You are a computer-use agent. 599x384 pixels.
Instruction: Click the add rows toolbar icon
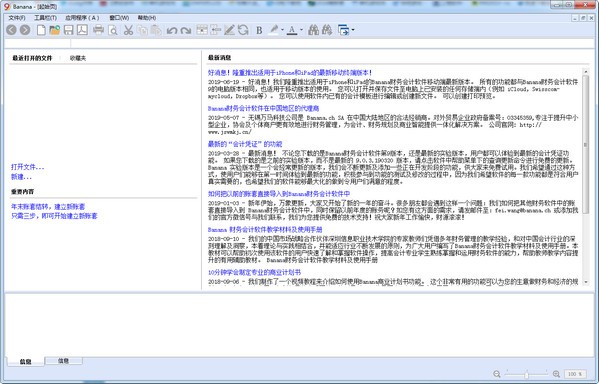pyautogui.click(x=202, y=30)
